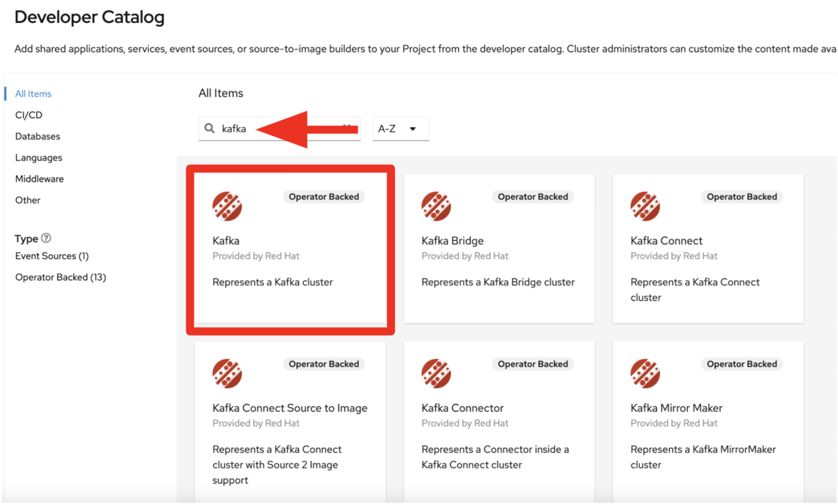Select Databases category
Screen dimensions: 838x504
(38, 136)
